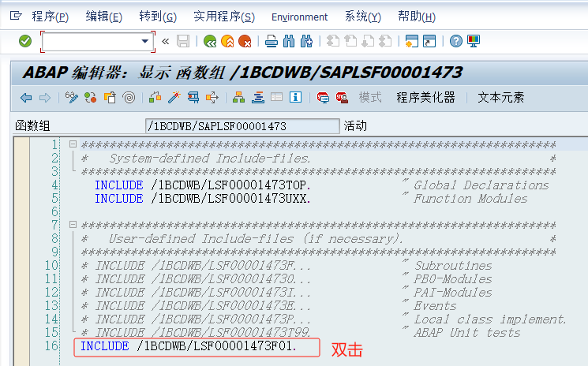Click the green Back icon

click(210, 41)
